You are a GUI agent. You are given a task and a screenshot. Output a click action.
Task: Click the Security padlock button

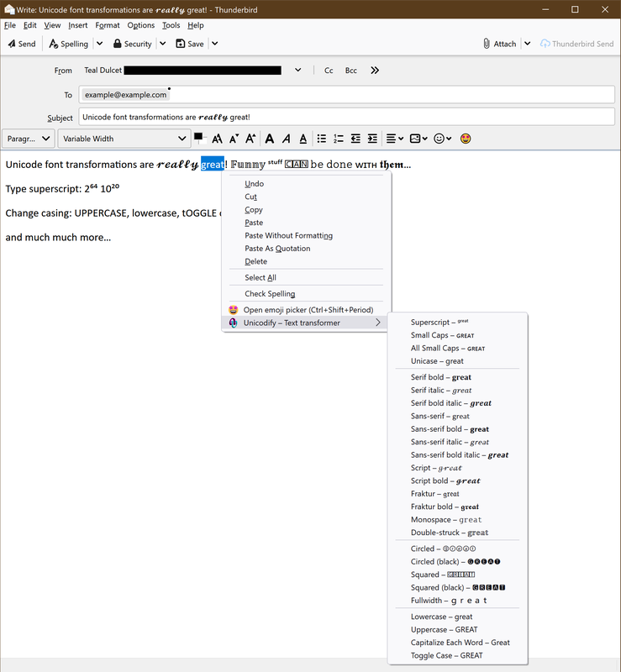[x=133, y=44]
